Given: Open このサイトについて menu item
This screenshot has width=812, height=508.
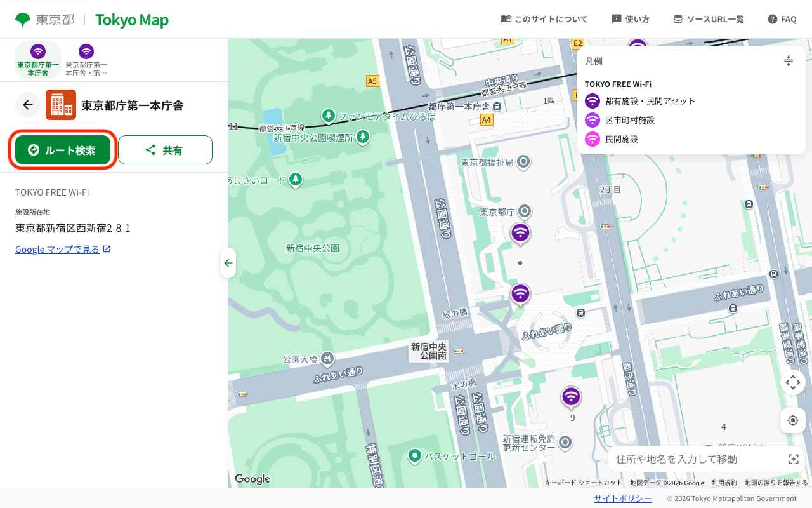Looking at the screenshot, I should pos(544,19).
